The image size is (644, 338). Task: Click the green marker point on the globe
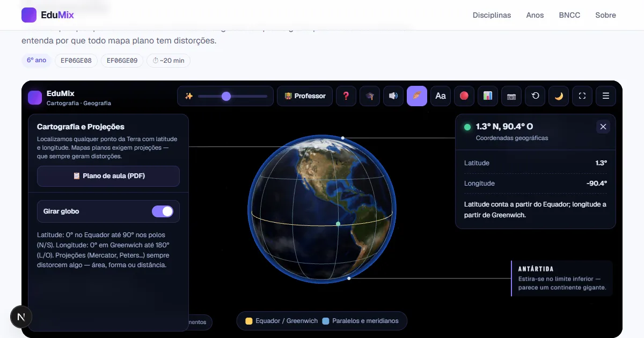tap(338, 223)
